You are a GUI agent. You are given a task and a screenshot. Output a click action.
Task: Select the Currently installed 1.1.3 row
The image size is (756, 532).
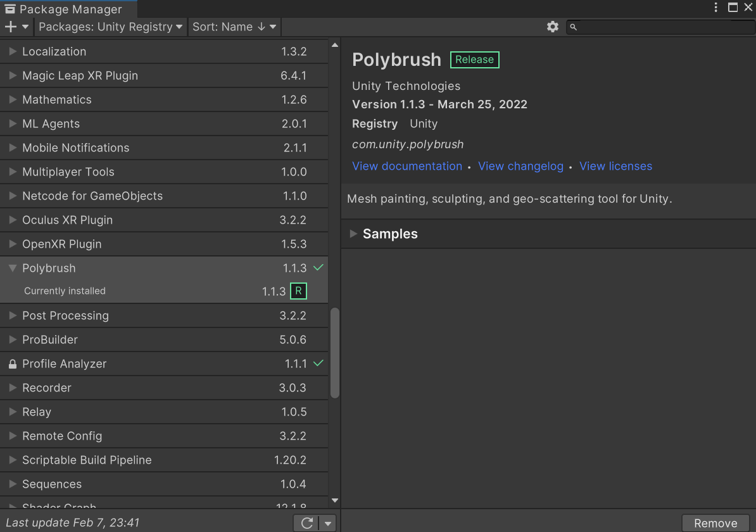point(164,291)
